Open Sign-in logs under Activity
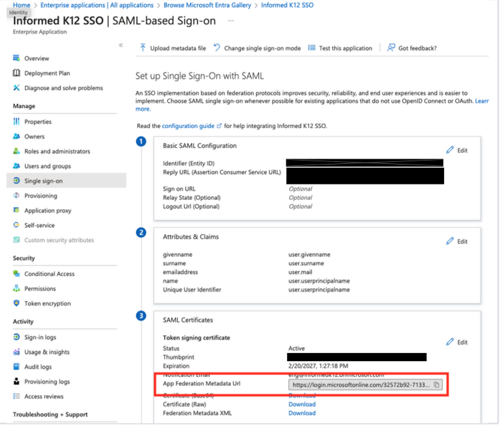504x429 pixels. [40, 337]
